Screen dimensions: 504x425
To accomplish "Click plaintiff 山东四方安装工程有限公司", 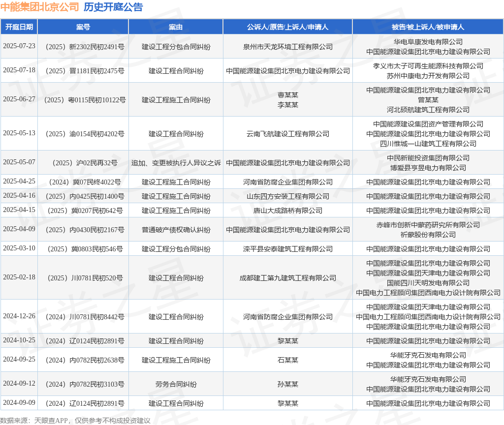I will (x=287, y=196).
